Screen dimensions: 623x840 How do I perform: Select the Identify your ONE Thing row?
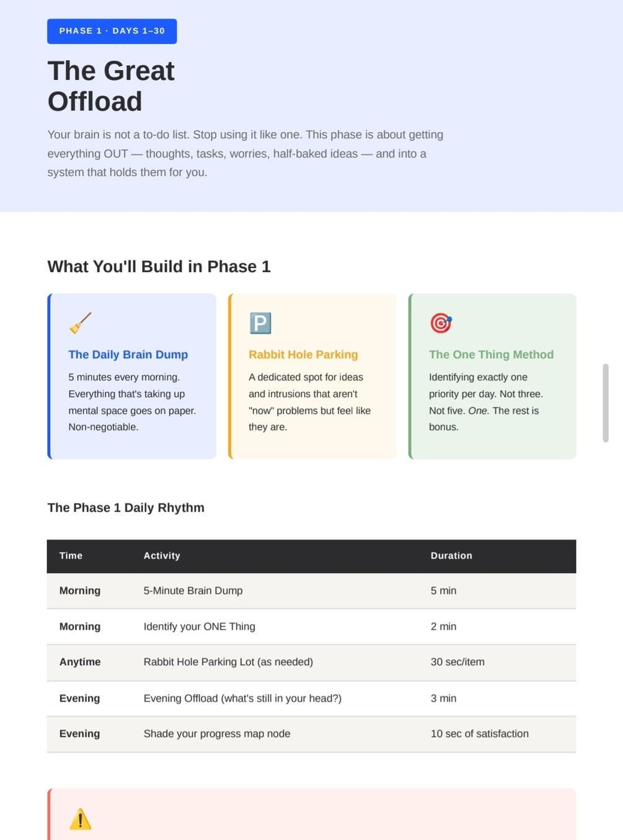click(x=311, y=627)
